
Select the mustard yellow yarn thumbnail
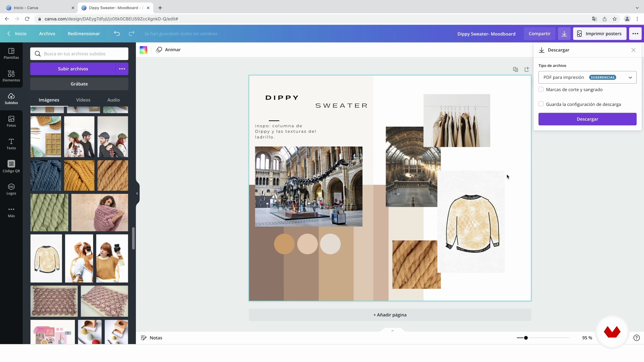click(x=79, y=176)
